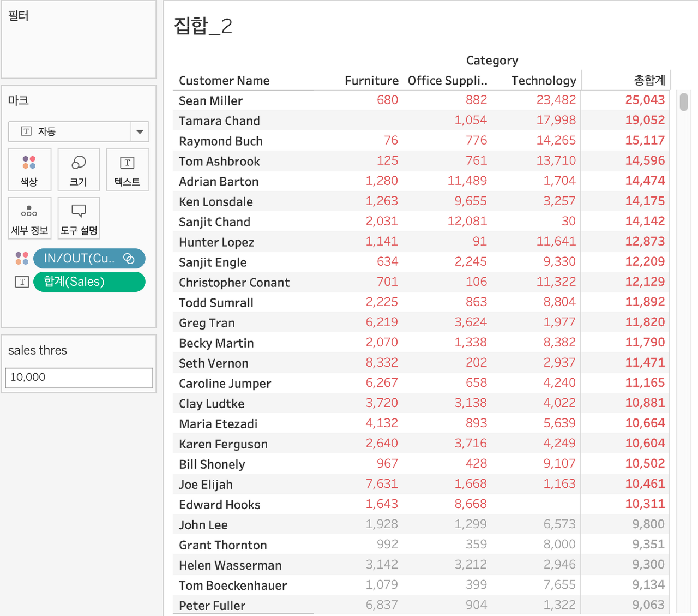Viewport: 698px width, 616px height.
Task: Click Sean Miller's total 25,043
Action: tap(645, 100)
